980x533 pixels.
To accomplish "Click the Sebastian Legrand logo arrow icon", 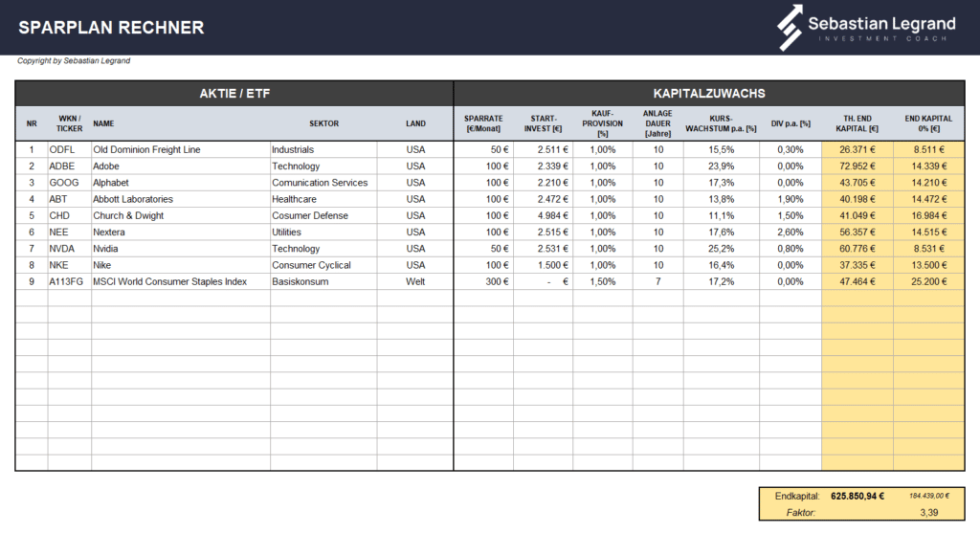I will 790,28.
